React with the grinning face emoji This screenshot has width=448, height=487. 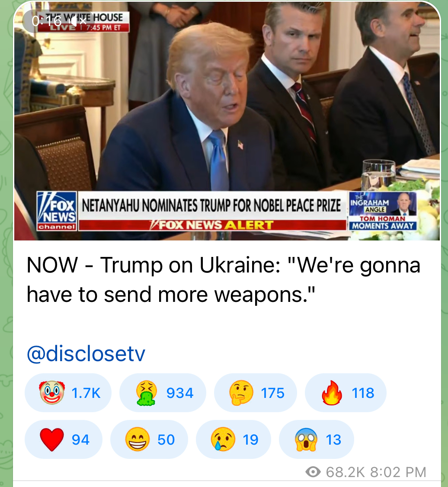point(149,439)
